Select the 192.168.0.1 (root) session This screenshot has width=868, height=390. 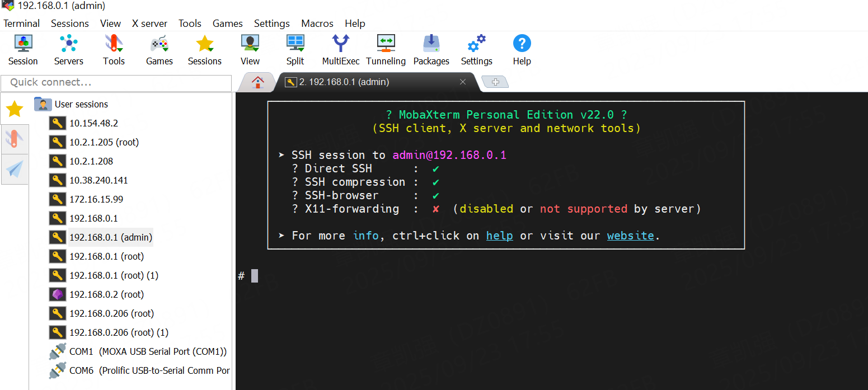click(106, 256)
